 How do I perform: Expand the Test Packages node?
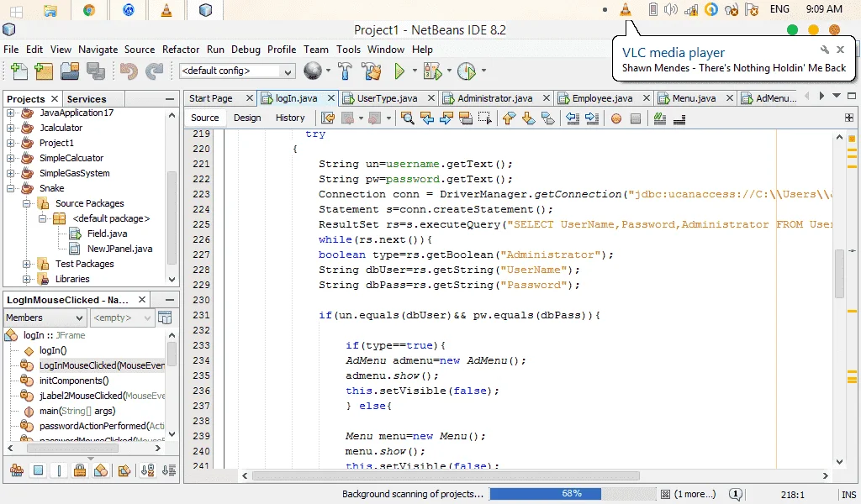coord(26,264)
